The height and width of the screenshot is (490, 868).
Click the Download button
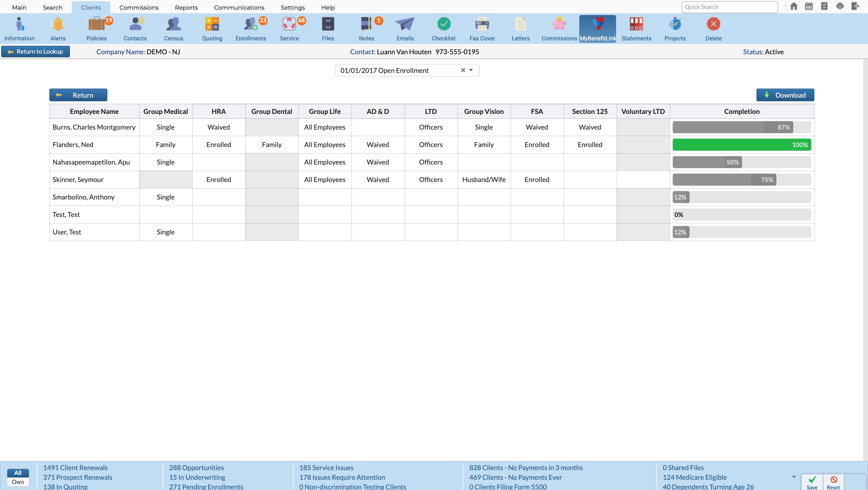tap(785, 95)
